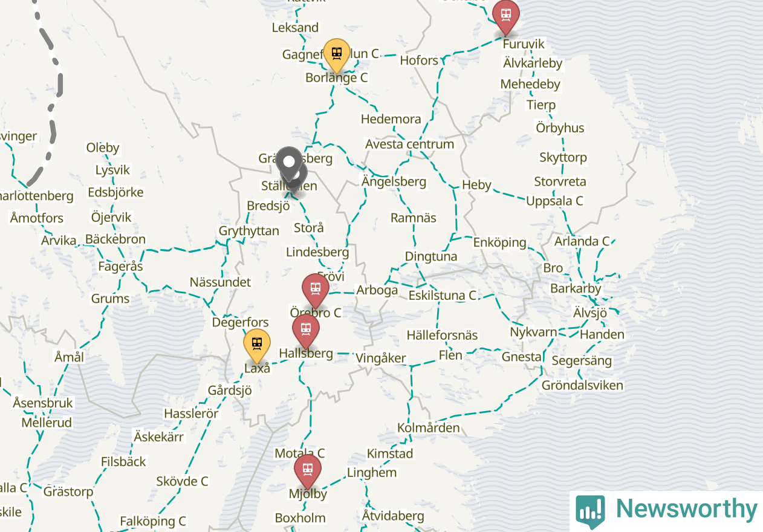Click the Enköping map label

tap(499, 242)
